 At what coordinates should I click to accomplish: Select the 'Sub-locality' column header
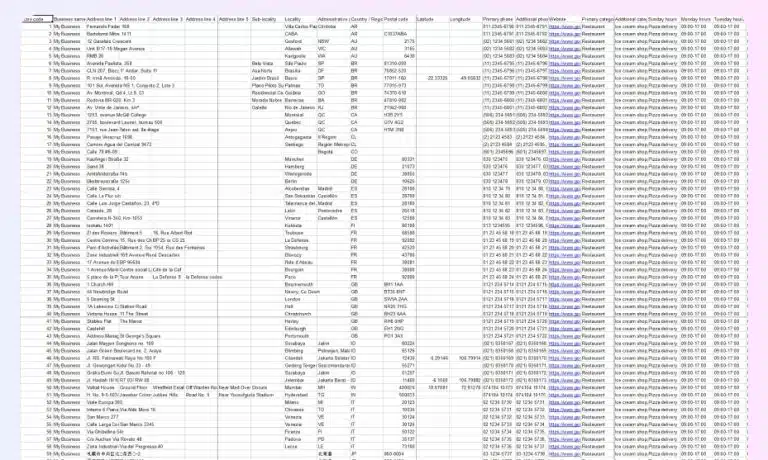pos(264,19)
